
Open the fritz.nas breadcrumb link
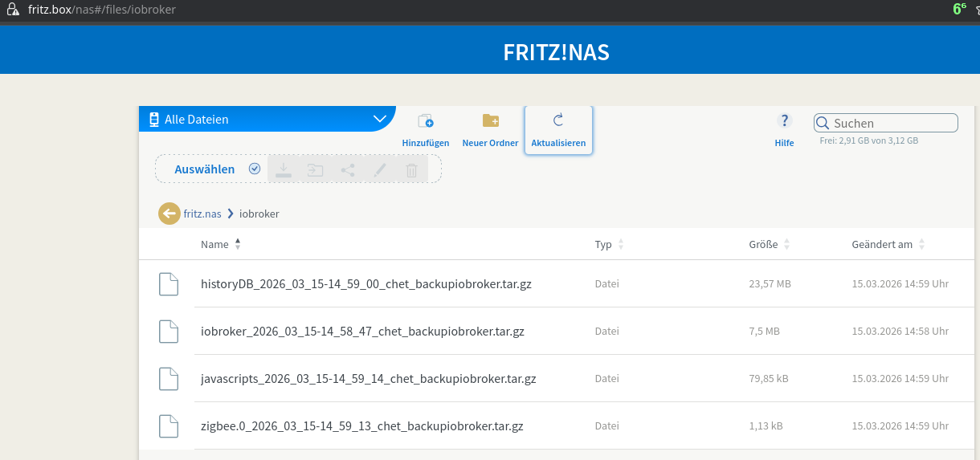coord(202,214)
